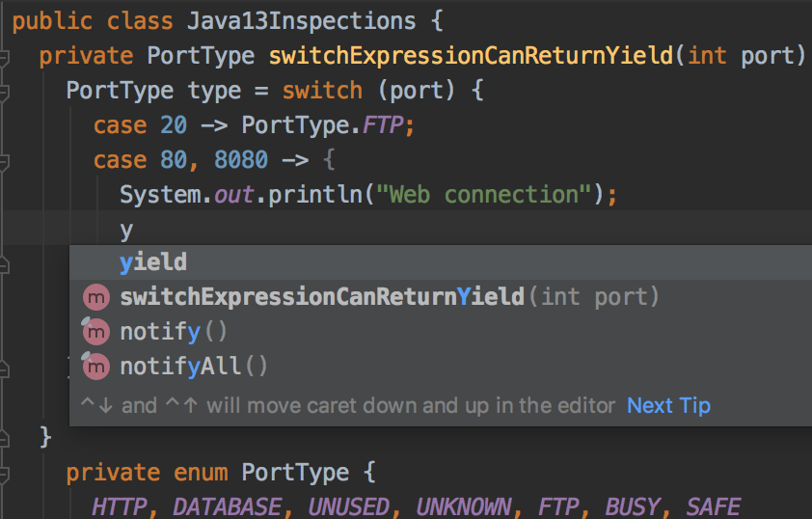Click the method icon next to notify()
The width and height of the screenshot is (812, 519).
(96, 332)
